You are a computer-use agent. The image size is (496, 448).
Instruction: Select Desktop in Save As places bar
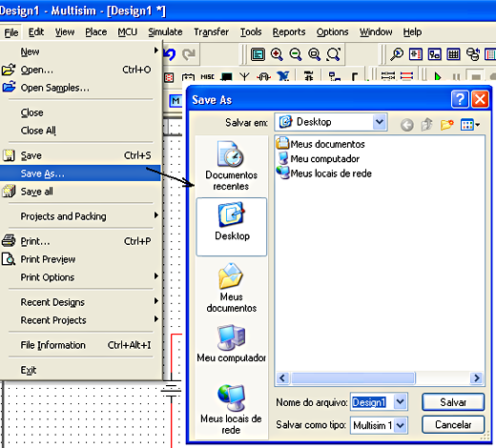232,226
